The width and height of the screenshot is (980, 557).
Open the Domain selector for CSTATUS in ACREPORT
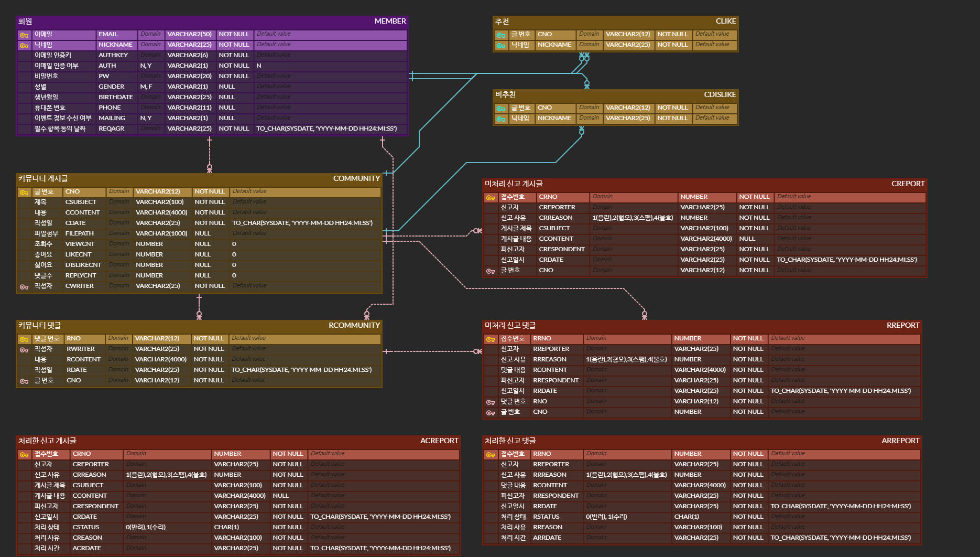(145, 527)
